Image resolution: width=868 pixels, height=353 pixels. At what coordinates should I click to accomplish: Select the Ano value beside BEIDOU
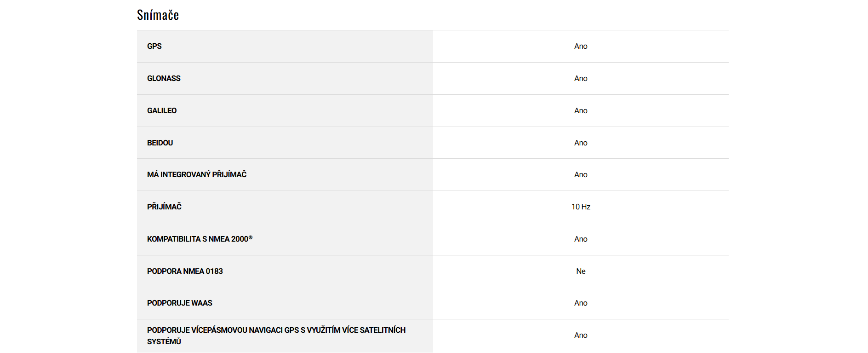pos(581,143)
